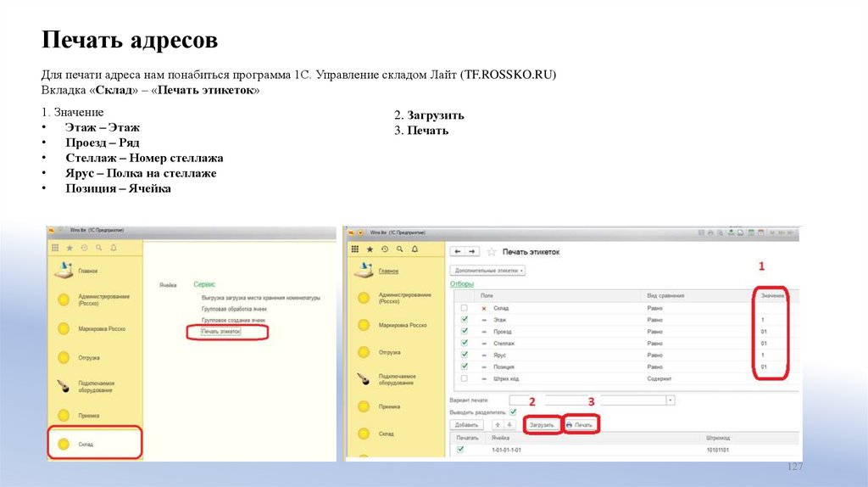Open Выгрузка загрузка места хранения номенклатуры link
This screenshot has width=868, height=487.
pos(261,298)
